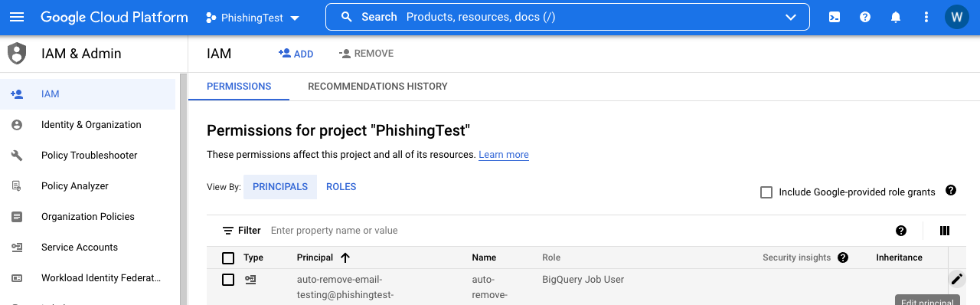Viewport: 980px width, 305px height.
Task: Click the Organization Policies list icon
Action: pyautogui.click(x=17, y=217)
